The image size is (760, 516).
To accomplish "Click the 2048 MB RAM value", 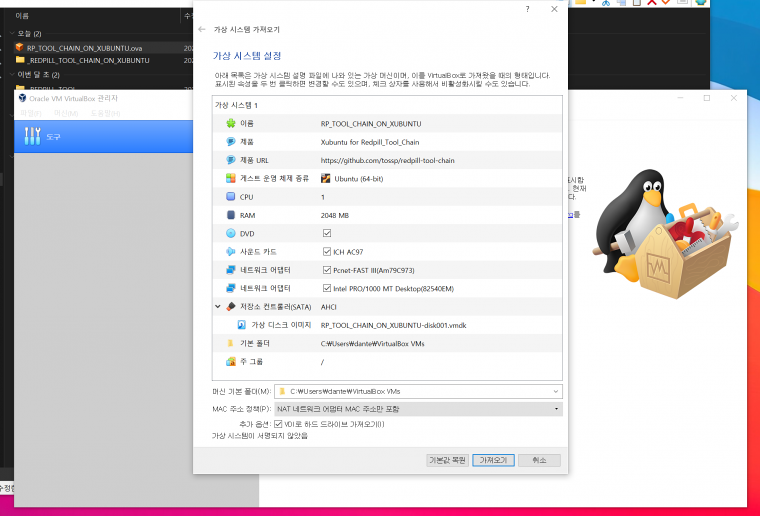I will click(x=334, y=215).
